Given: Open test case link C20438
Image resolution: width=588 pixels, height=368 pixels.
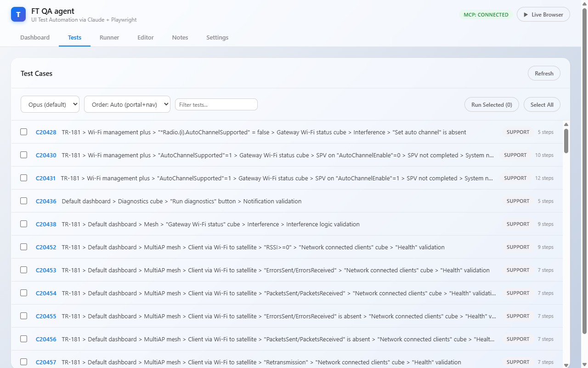Looking at the screenshot, I should pos(46,224).
